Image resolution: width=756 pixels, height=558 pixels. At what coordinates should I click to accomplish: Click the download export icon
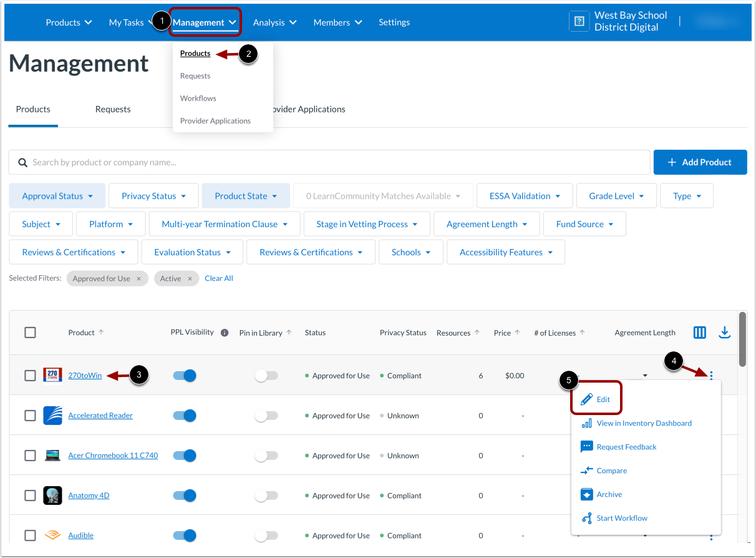724,333
